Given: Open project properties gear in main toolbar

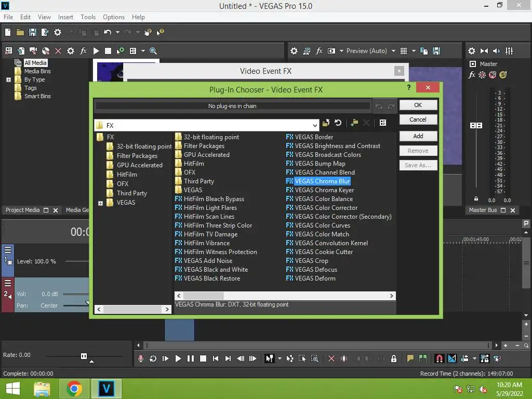Looking at the screenshot, I should [x=58, y=32].
